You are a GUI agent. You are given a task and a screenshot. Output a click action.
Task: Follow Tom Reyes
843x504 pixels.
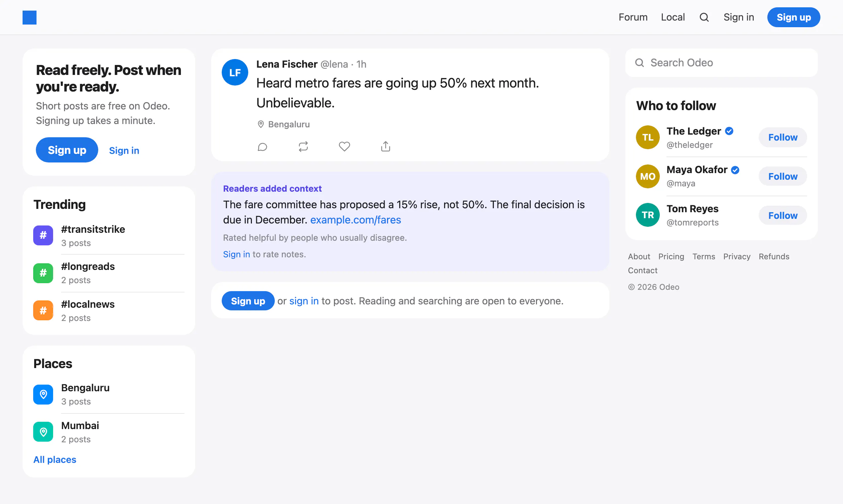[783, 215]
